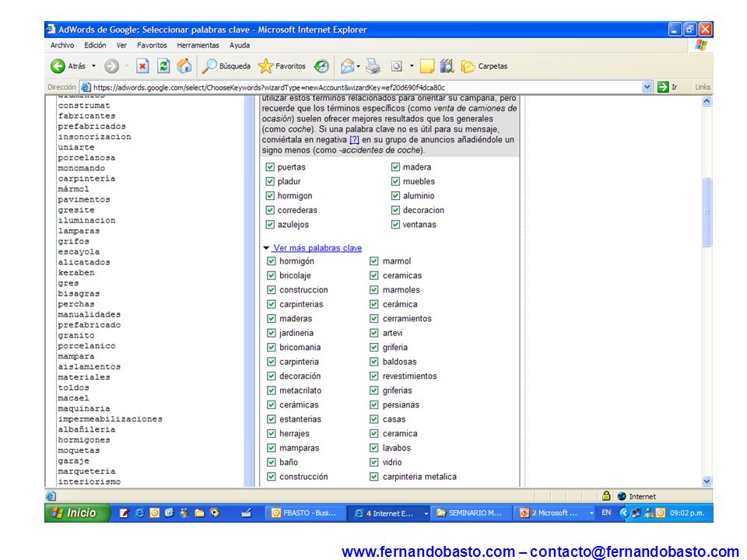The width and height of the screenshot is (747, 560).
Task: Click the page scrollbar up arrow
Action: pyautogui.click(x=707, y=101)
